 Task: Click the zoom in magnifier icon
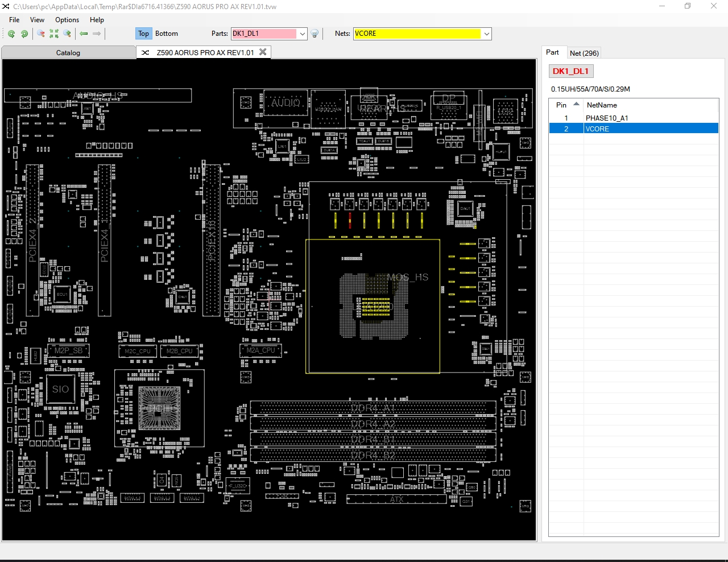pos(67,34)
